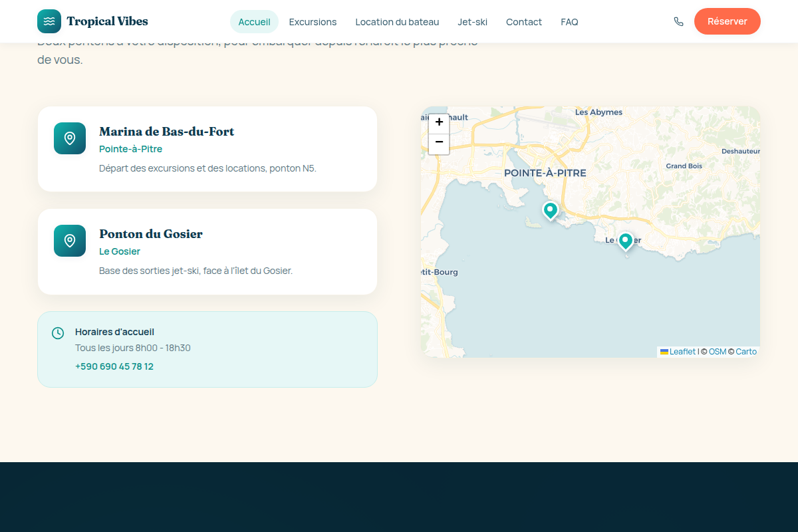Open the FAQ menu item

coord(569,21)
